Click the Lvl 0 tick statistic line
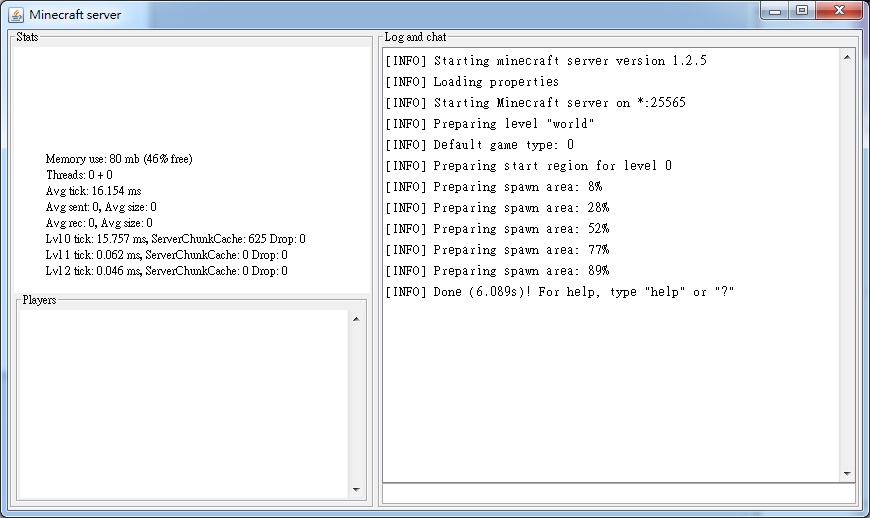The width and height of the screenshot is (870, 518). [x=175, y=239]
